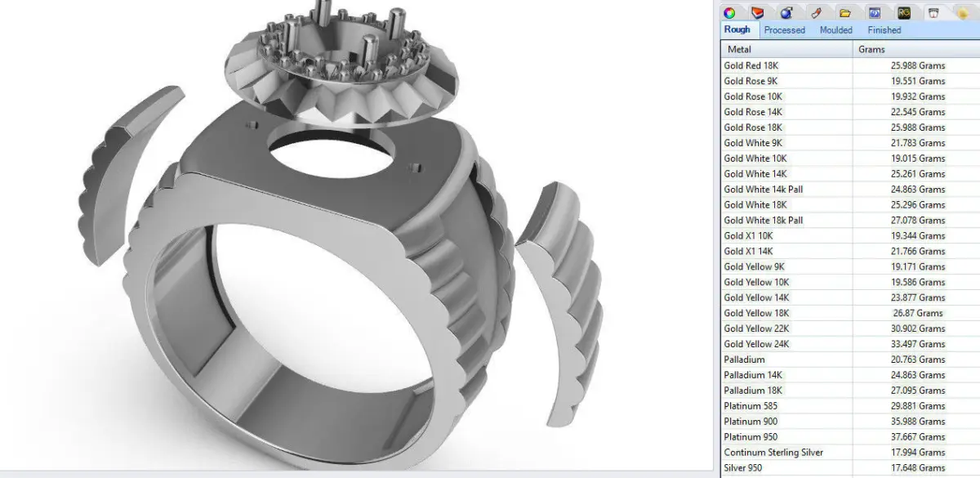Select the Platinum 585 row

[x=850, y=407]
